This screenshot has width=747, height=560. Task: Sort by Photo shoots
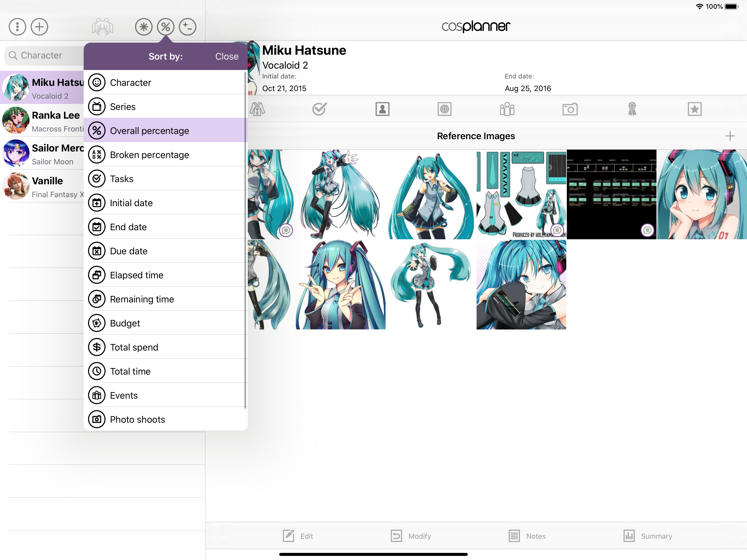165,419
